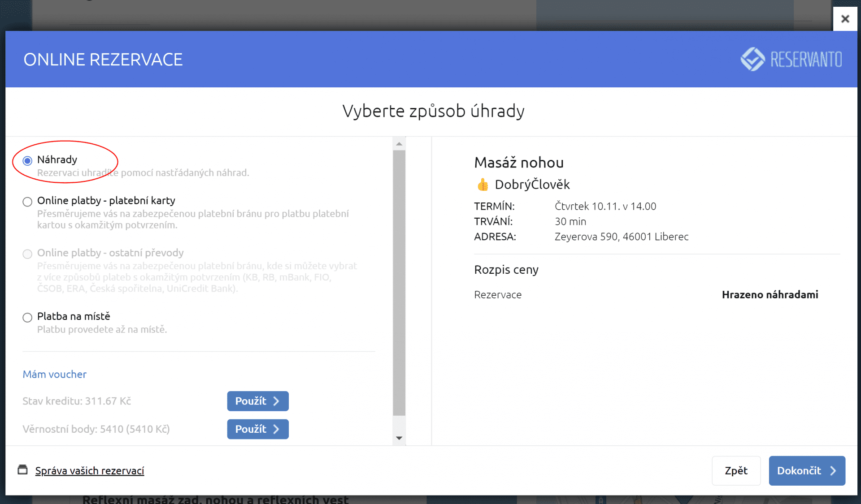
Task: Click chevron on loyalty points Použít button
Action: click(276, 429)
